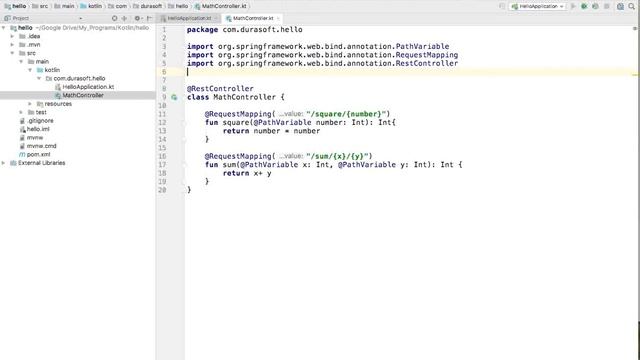Open Project panel settings gear
The height and width of the screenshot is (360, 640).
138,18
